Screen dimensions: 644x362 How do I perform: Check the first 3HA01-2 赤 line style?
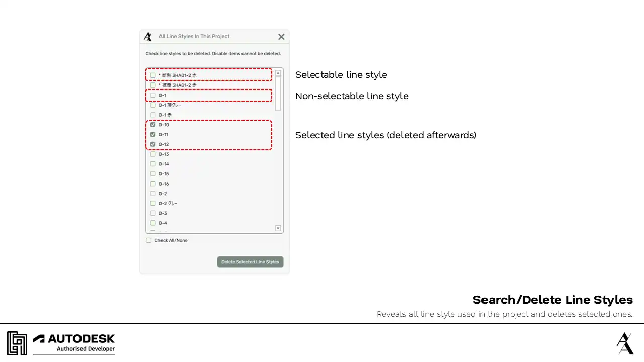point(153,75)
